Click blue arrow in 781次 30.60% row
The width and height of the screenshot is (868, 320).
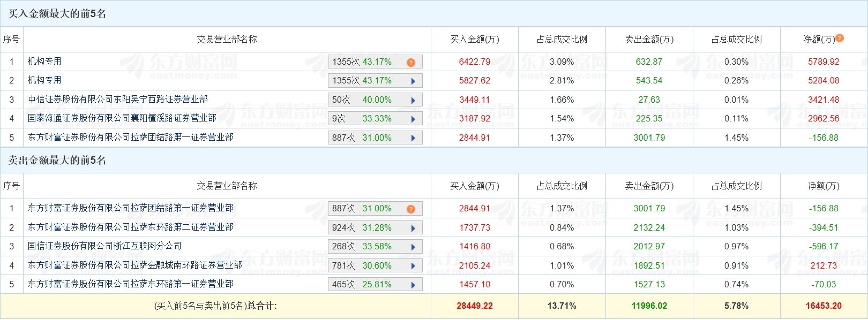click(413, 266)
